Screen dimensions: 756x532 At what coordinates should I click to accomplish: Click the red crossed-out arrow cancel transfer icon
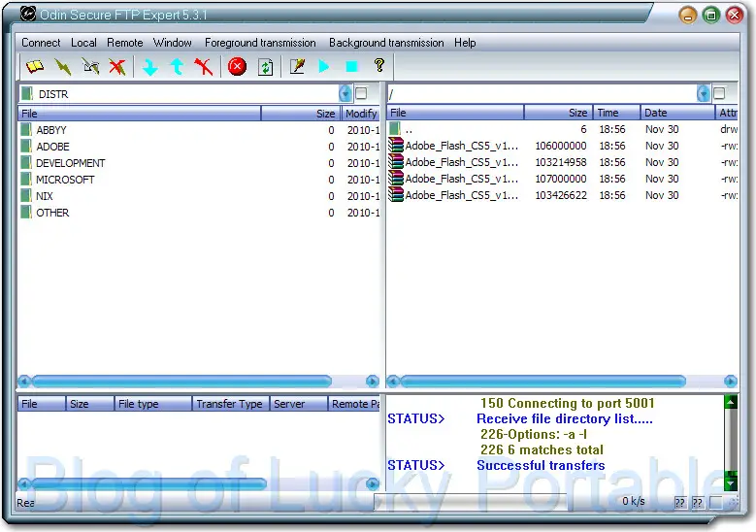pos(204,67)
